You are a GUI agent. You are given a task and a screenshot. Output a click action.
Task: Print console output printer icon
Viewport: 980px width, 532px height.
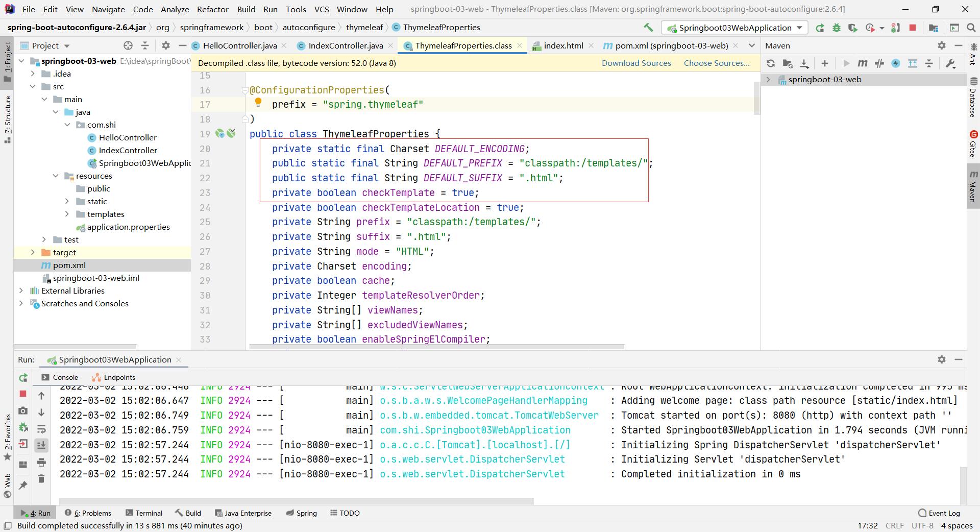(41, 462)
